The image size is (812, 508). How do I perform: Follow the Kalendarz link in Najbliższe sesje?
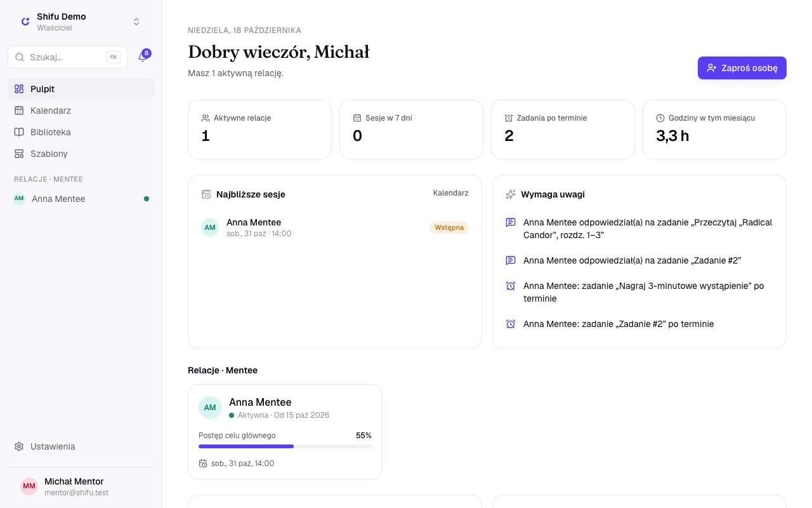coord(451,193)
